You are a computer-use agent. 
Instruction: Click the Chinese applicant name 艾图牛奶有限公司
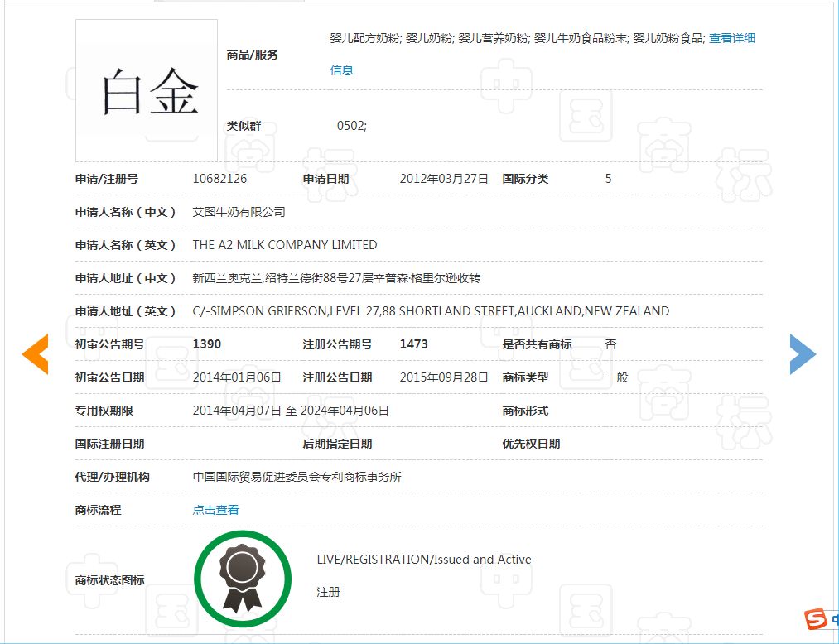click(x=239, y=212)
